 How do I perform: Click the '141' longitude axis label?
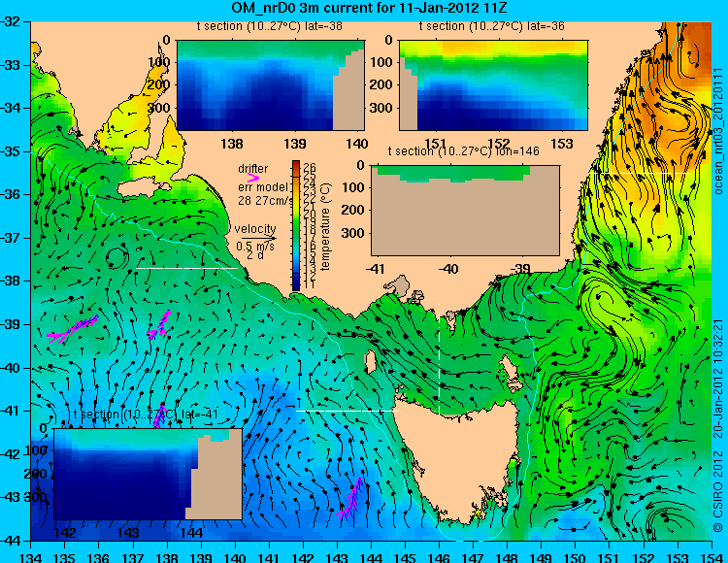pos(269,557)
